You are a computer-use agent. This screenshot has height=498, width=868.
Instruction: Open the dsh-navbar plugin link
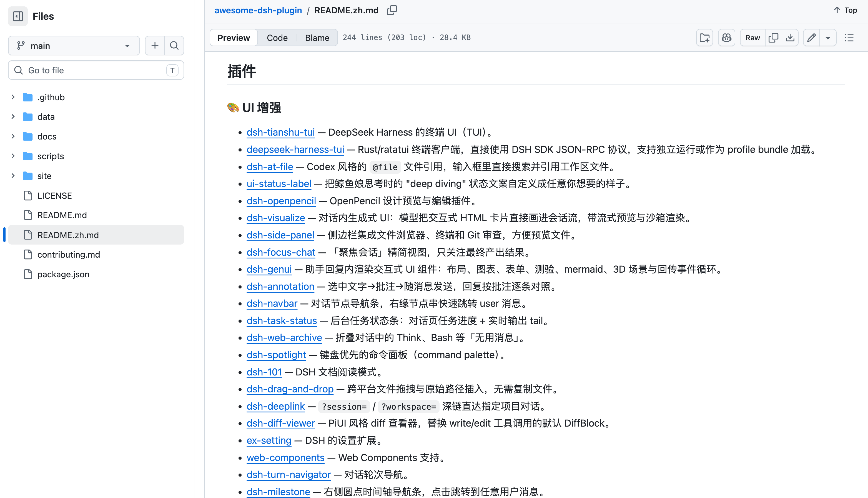[272, 304]
